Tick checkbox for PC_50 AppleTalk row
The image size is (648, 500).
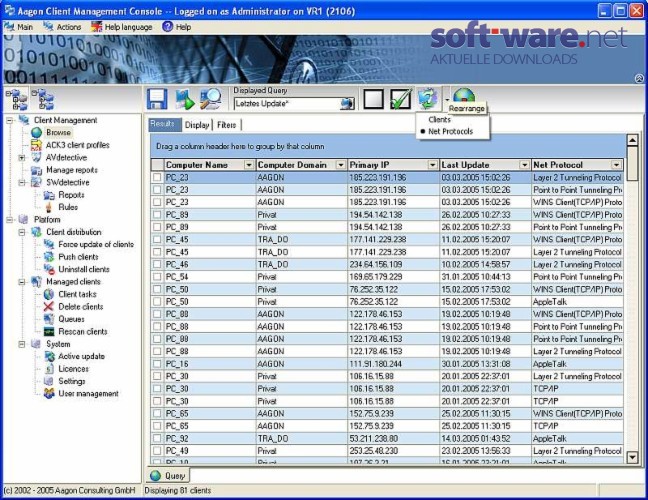point(157,302)
